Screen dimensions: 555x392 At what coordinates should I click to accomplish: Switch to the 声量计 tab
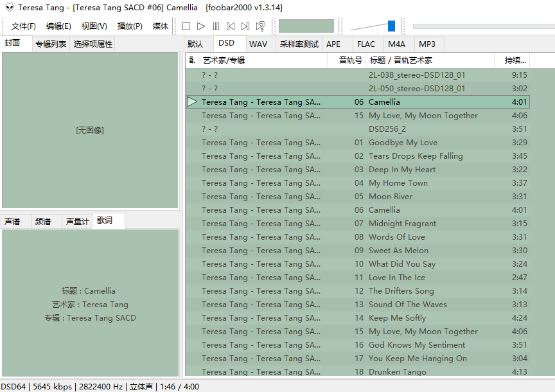pyautogui.click(x=77, y=222)
